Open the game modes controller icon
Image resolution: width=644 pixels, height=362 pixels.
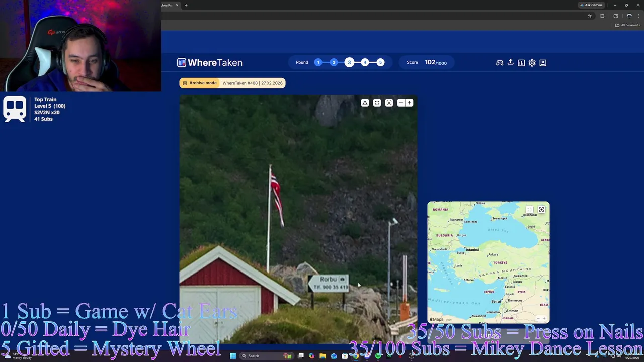(x=500, y=63)
